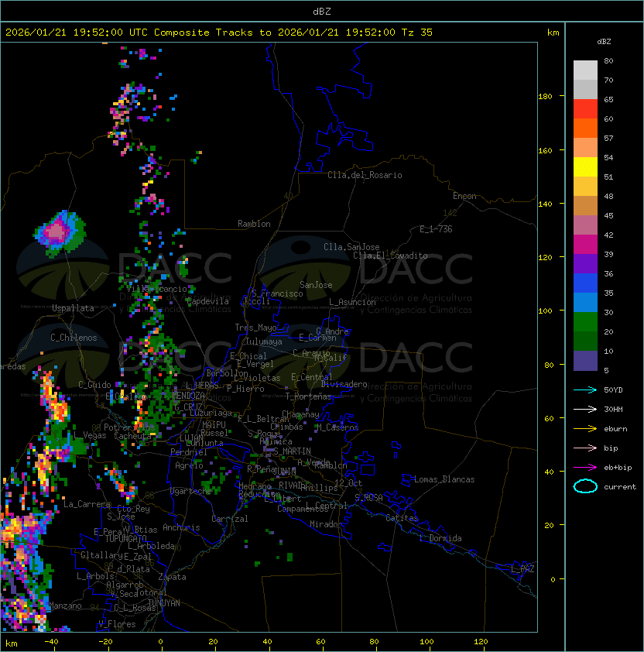The height and width of the screenshot is (652, 644).
Task: Click the 'Uspallata' map label
Action: click(x=73, y=308)
